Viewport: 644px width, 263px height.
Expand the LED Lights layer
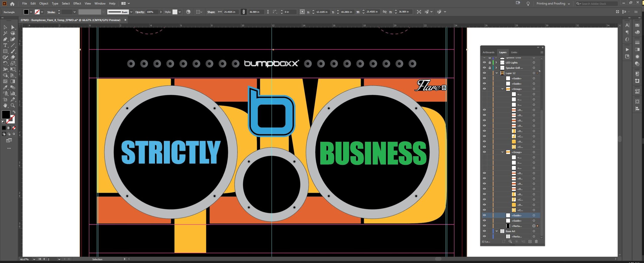coord(496,62)
